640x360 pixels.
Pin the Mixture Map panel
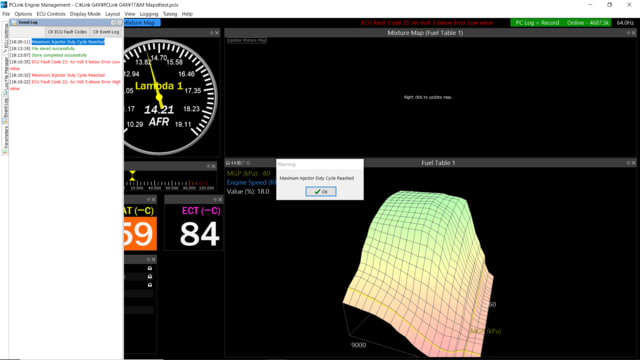628,33
